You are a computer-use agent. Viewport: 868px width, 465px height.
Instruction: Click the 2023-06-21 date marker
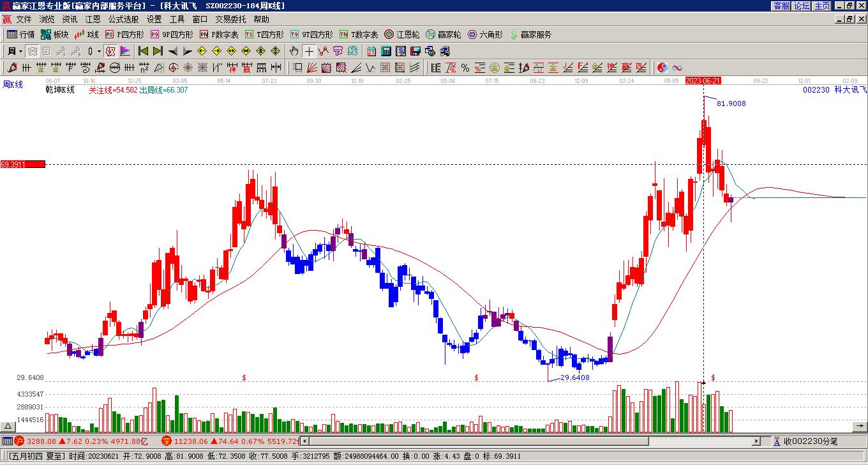pyautogui.click(x=703, y=81)
